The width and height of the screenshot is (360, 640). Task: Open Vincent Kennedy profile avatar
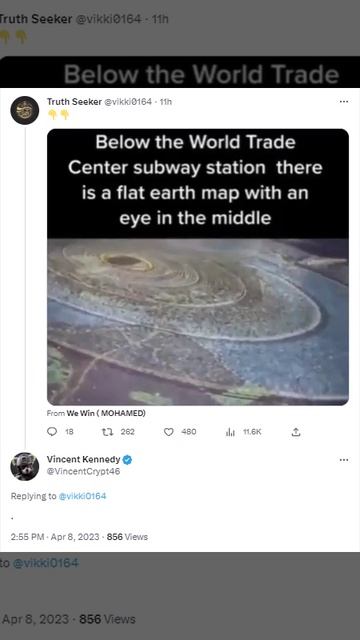[24, 467]
